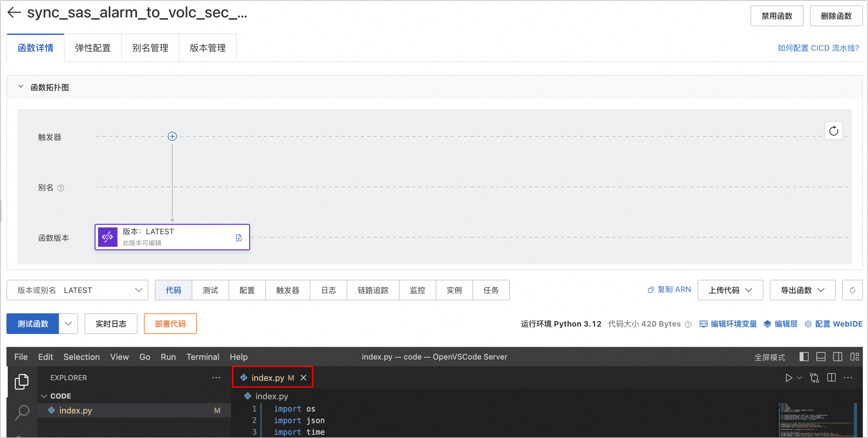Click the back arrow beside function name
The height and width of the screenshot is (438, 868).
click(x=14, y=13)
